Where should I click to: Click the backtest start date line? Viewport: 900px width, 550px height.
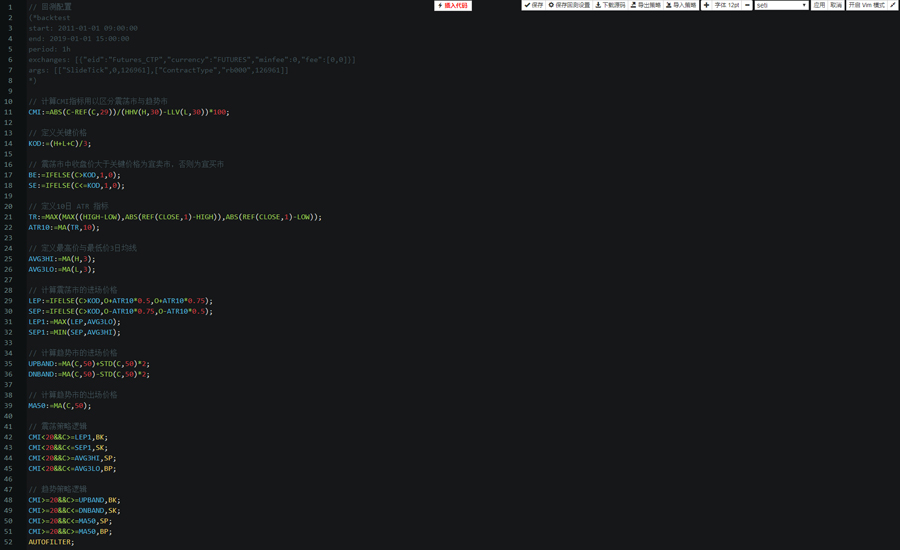(x=83, y=28)
